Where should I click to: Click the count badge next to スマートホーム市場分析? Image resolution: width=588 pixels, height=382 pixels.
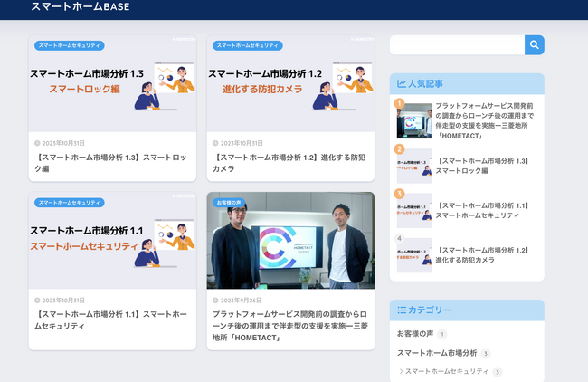pyautogui.click(x=486, y=353)
